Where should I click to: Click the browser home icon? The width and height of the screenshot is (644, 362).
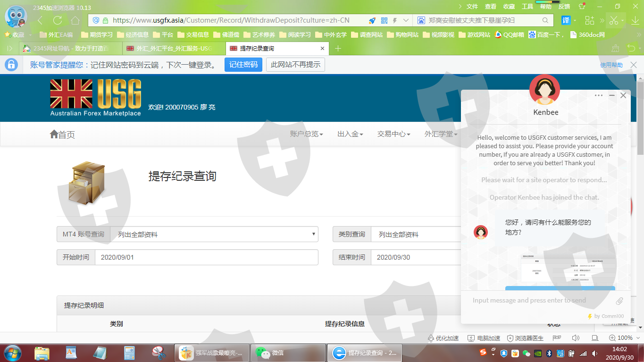(75, 20)
